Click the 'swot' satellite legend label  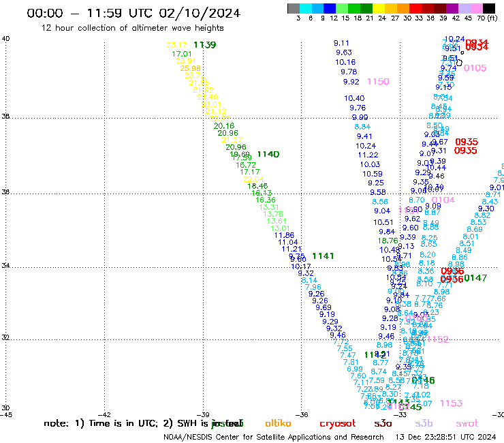click(x=467, y=423)
